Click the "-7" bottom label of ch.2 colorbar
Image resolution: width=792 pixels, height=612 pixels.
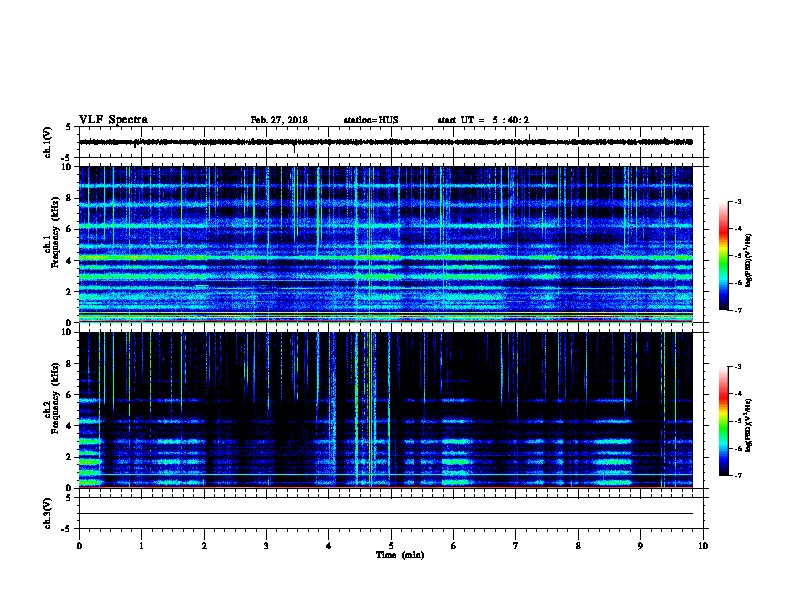737,475
